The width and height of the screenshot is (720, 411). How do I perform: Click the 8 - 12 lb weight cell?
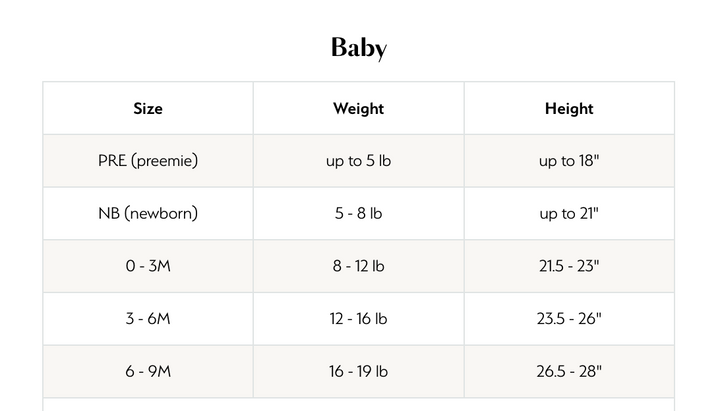pos(359,266)
